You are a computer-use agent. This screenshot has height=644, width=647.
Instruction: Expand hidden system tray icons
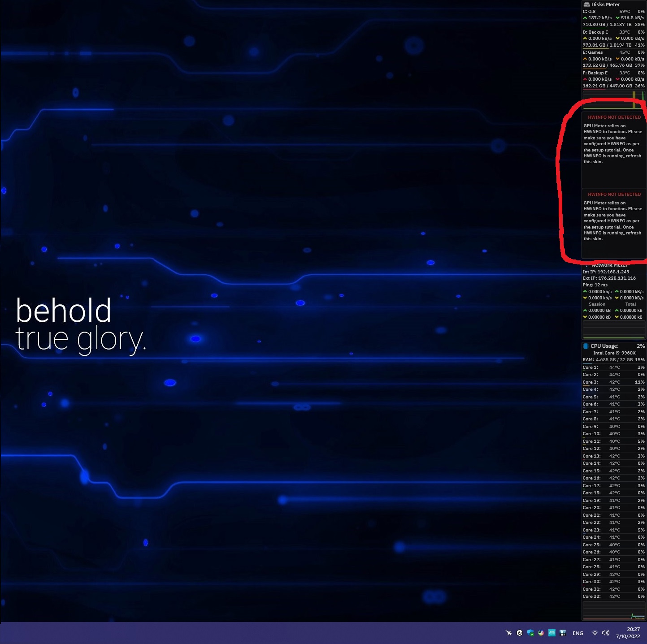tap(508, 633)
